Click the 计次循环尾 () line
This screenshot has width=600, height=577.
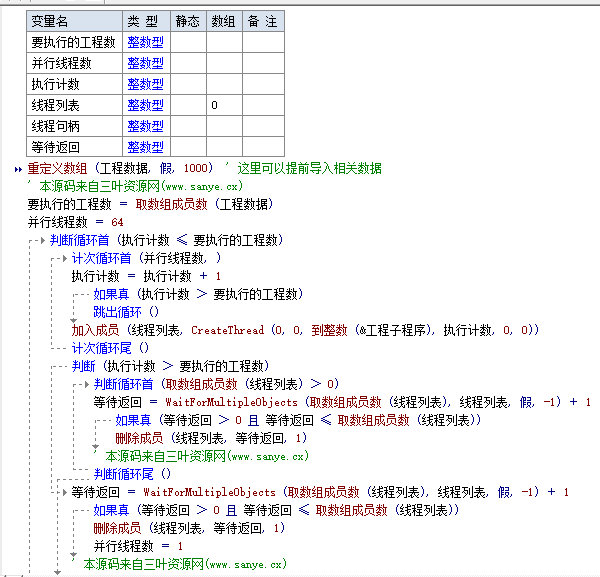(x=110, y=348)
